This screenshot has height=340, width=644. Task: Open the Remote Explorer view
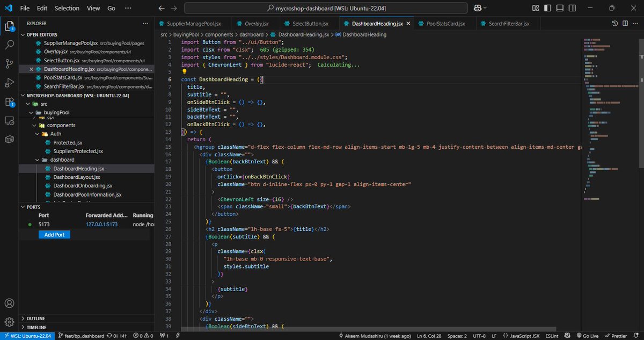tap(9, 120)
